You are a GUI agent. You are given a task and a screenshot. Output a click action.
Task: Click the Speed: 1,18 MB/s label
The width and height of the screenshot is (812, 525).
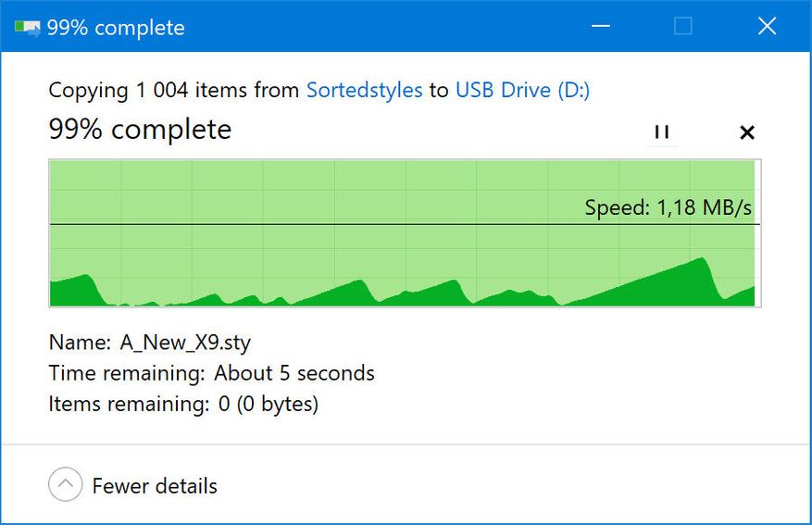(668, 207)
